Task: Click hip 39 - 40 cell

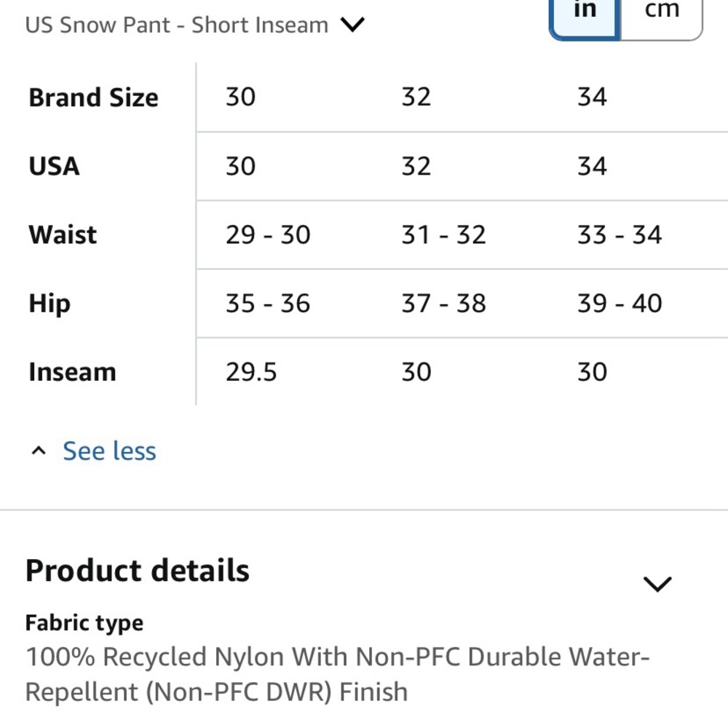Action: pos(620,304)
